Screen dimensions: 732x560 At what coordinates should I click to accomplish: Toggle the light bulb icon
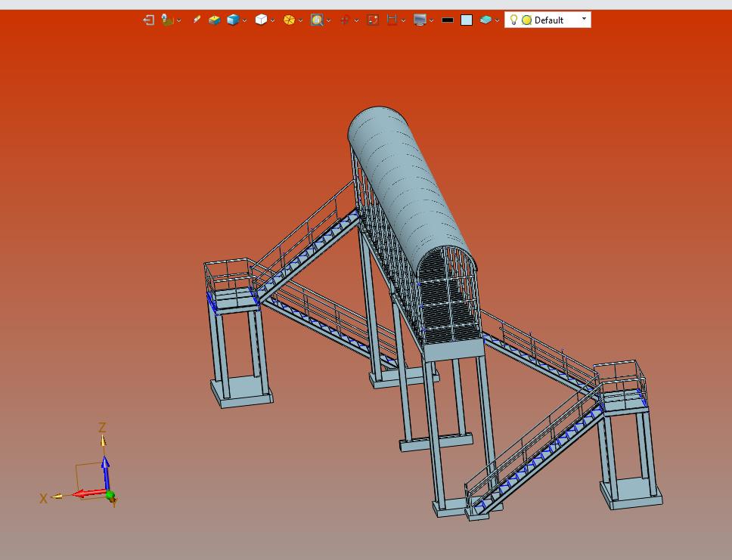click(x=513, y=20)
